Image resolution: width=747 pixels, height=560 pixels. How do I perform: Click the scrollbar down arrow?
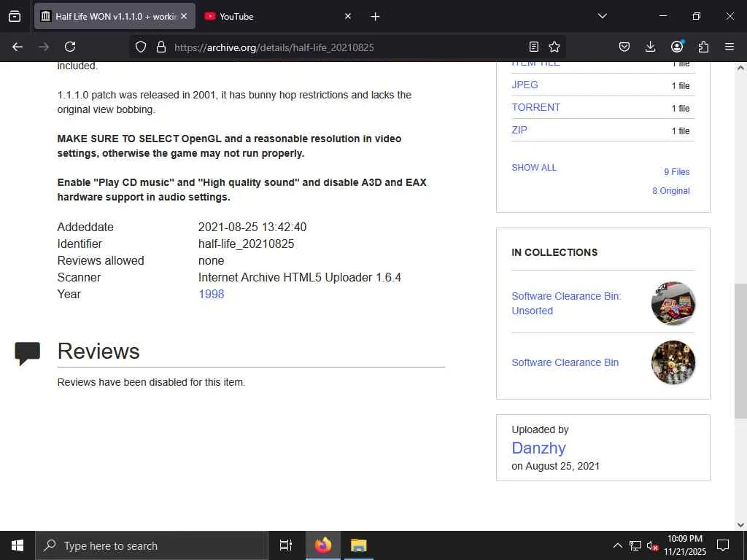(x=740, y=525)
